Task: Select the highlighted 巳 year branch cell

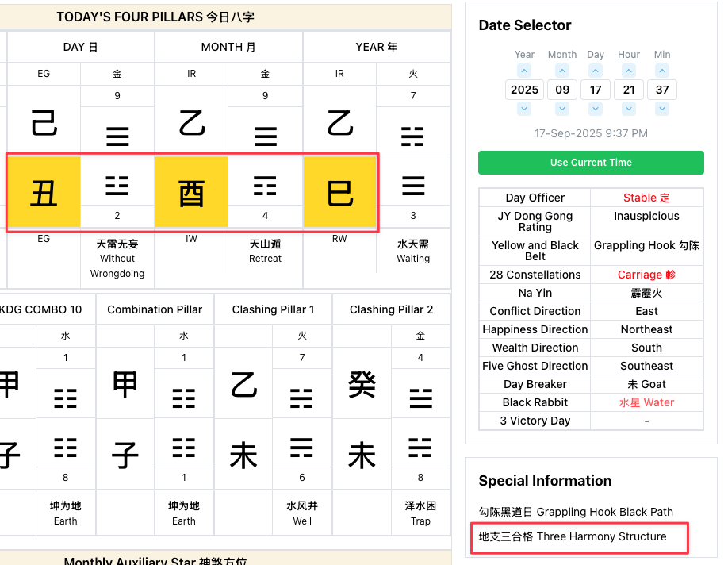Action: (x=339, y=192)
